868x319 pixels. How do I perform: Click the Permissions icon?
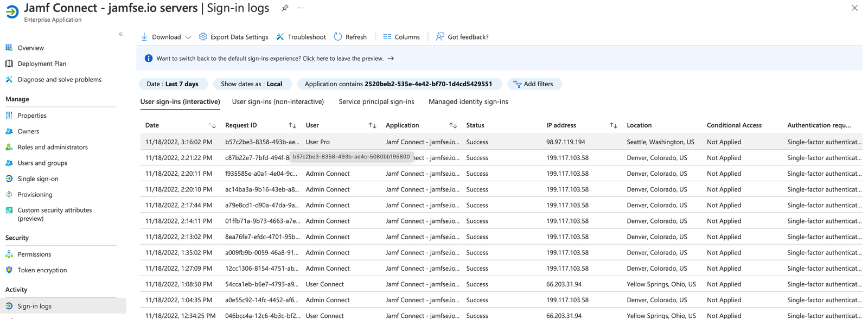coord(9,254)
